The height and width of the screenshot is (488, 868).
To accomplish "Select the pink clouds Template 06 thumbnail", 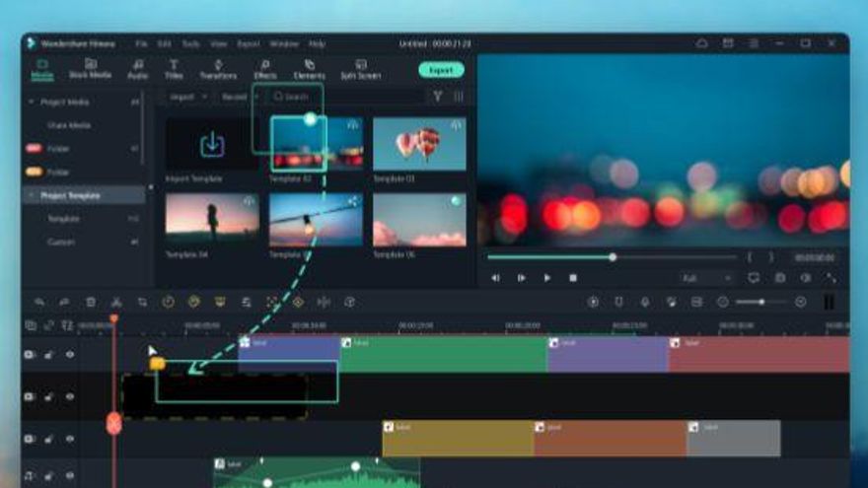I will (x=419, y=220).
